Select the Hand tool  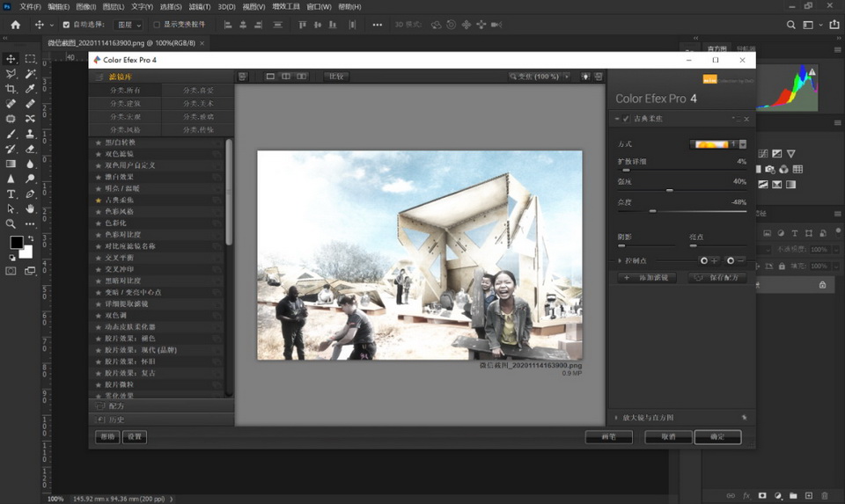click(x=30, y=208)
